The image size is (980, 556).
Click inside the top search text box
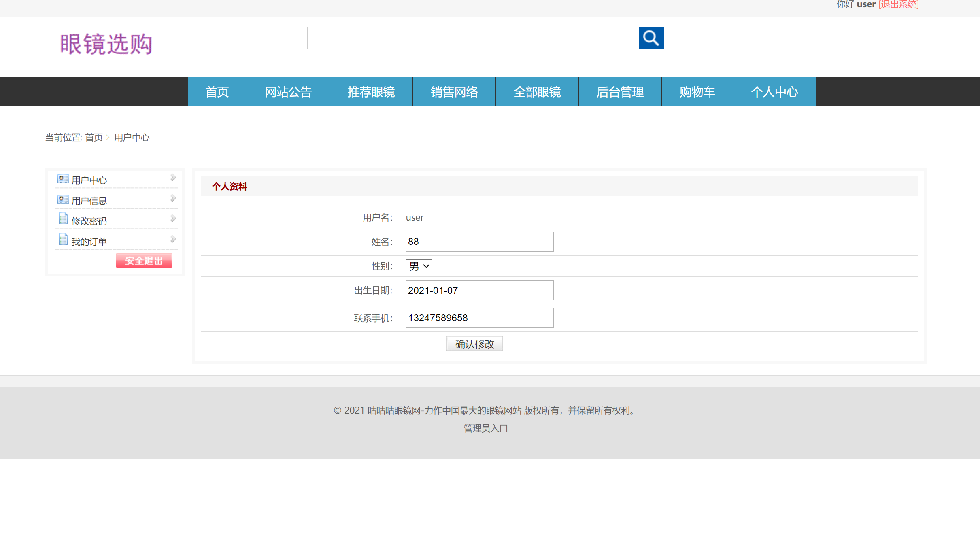pyautogui.click(x=472, y=38)
